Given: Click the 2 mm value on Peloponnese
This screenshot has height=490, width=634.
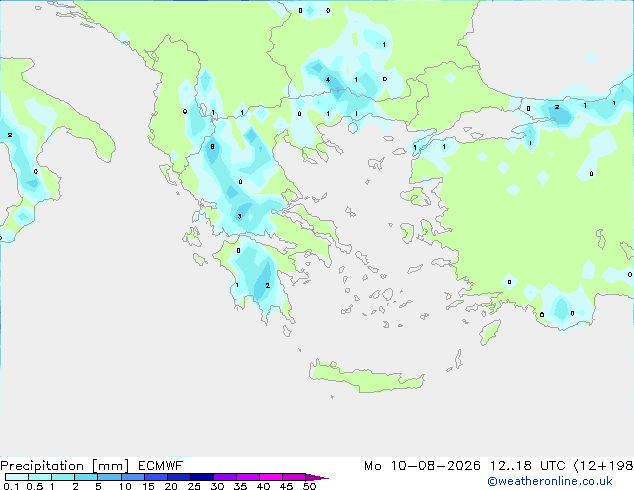Looking at the screenshot, I should tap(267, 285).
